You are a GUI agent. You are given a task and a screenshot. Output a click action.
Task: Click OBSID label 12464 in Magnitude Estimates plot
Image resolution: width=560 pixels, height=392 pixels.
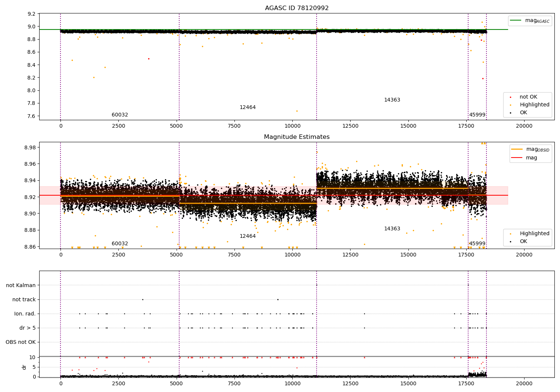pos(248,236)
